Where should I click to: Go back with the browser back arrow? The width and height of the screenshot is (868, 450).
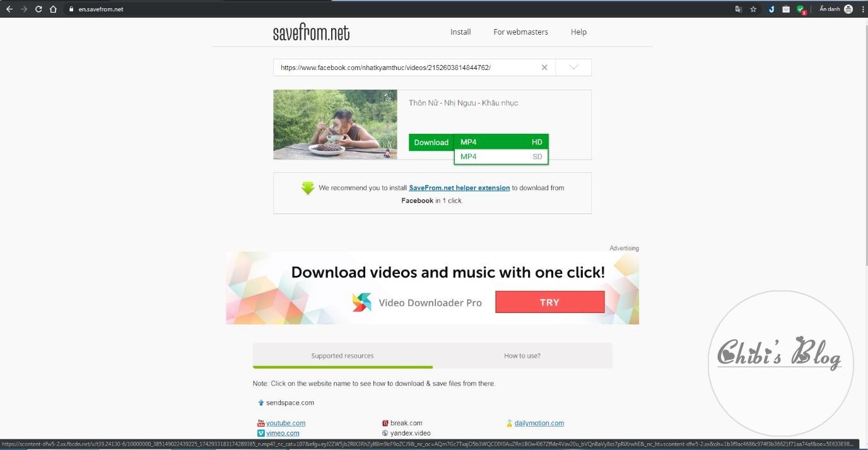pos(9,9)
